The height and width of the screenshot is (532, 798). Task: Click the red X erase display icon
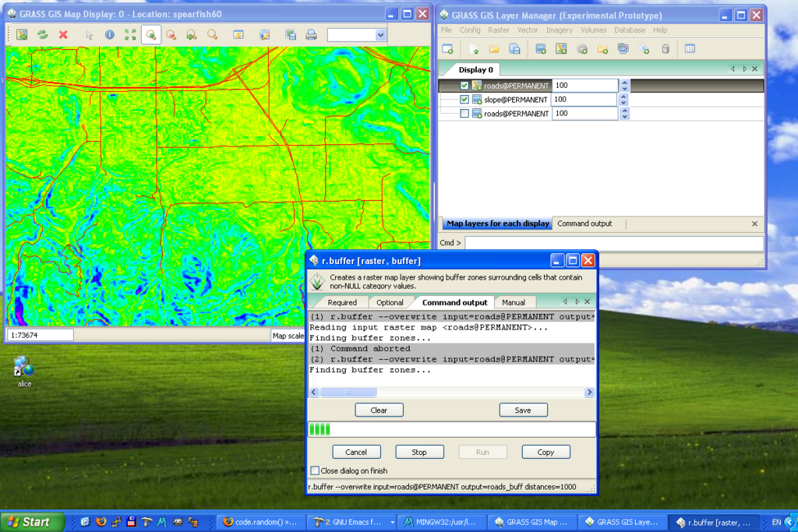[x=63, y=34]
